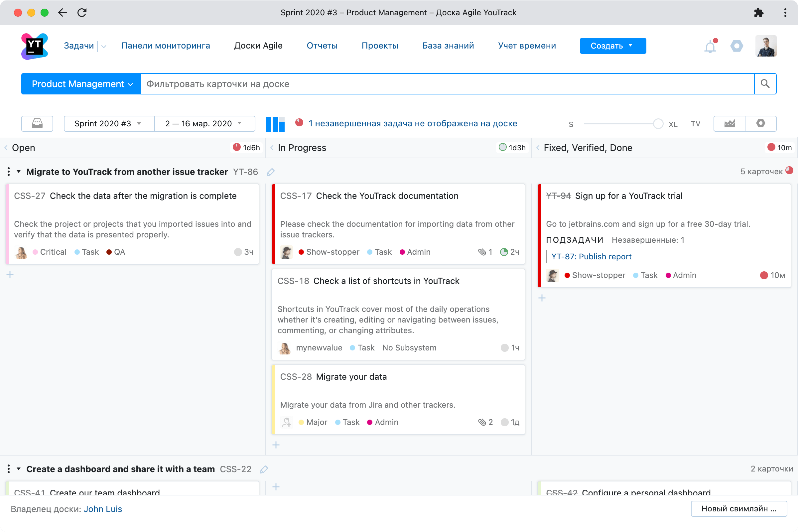Go to Задачи
Viewport: 798px width, 532px height.
pyautogui.click(x=79, y=46)
